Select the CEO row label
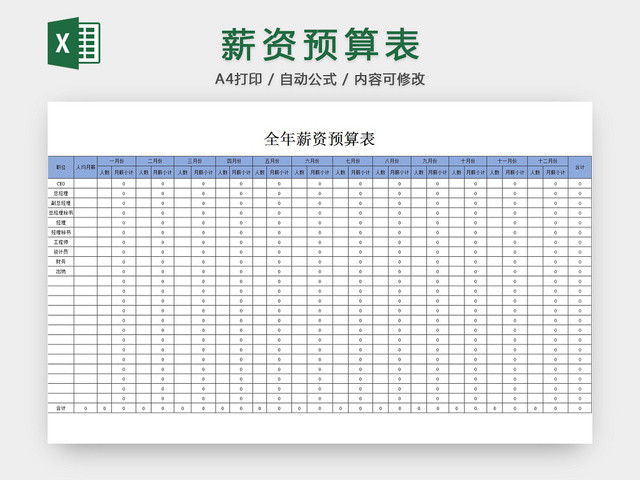640x480 pixels. pyautogui.click(x=61, y=184)
